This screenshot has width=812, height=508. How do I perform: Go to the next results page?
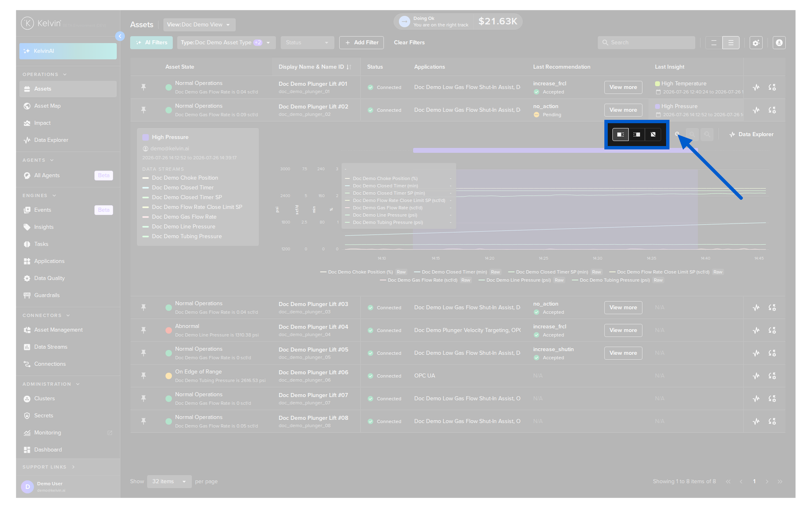coord(767,482)
